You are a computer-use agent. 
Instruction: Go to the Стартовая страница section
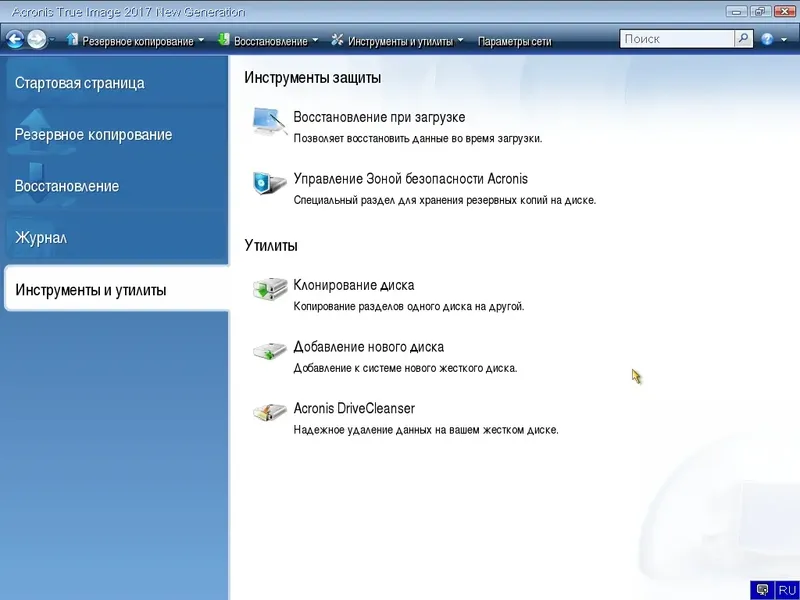pos(72,83)
